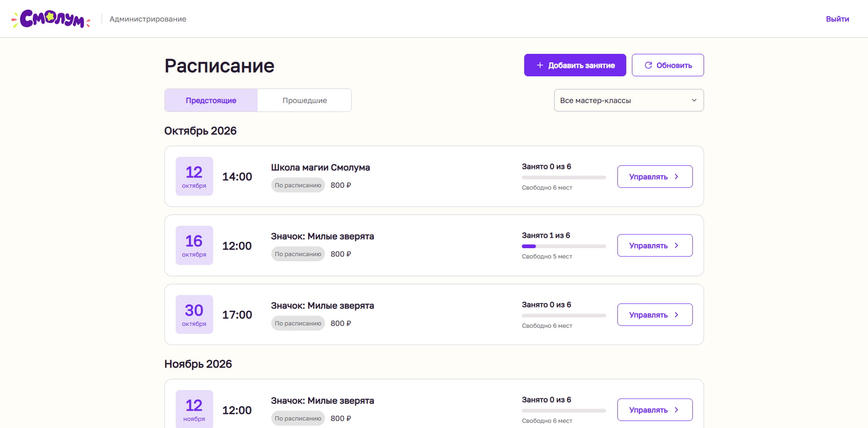
Task: Click the refresh icon in Обновить
Action: [648, 65]
